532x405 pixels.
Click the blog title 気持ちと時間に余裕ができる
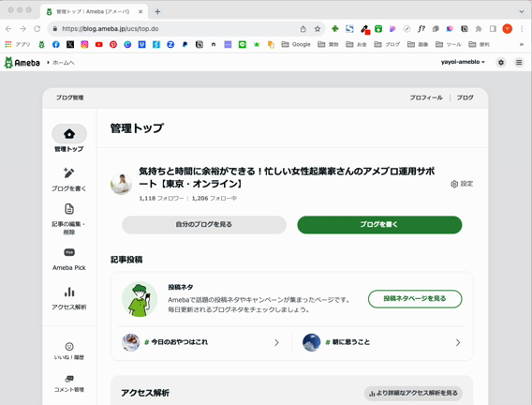tap(287, 177)
